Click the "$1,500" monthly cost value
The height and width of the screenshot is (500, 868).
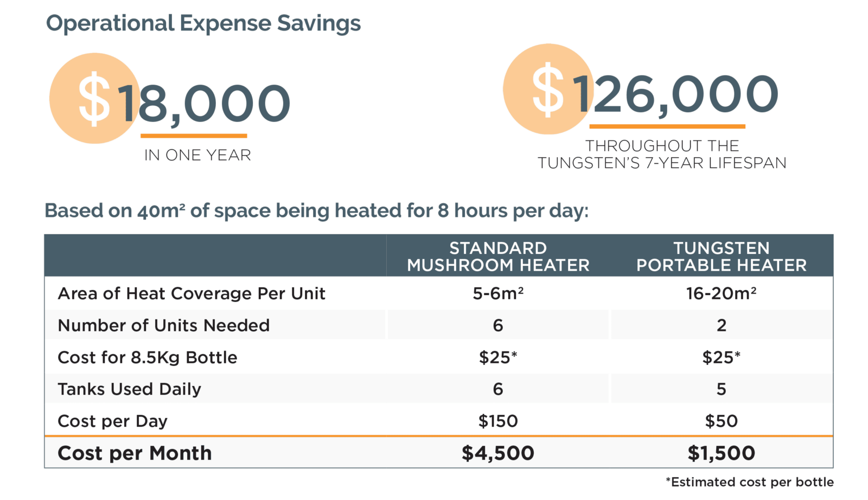pos(721,453)
